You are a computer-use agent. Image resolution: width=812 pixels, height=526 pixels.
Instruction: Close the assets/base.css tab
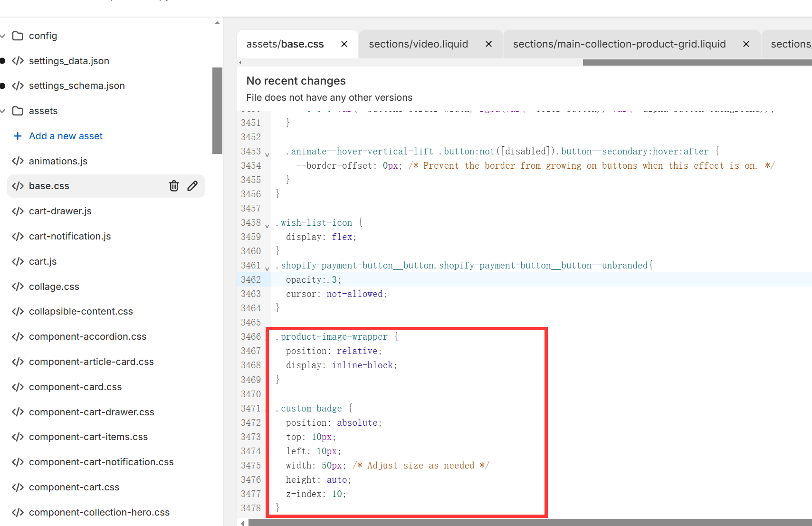click(344, 44)
